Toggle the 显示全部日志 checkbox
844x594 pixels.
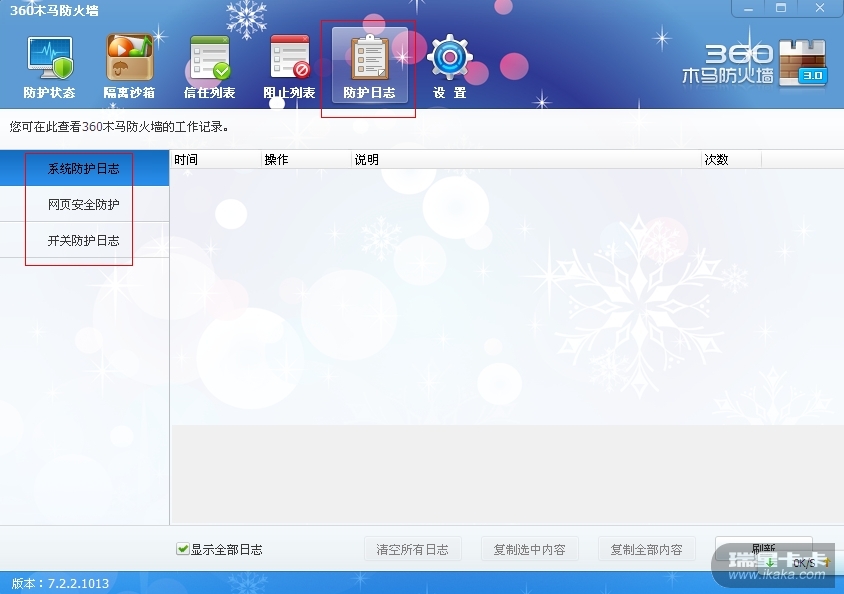pos(183,549)
